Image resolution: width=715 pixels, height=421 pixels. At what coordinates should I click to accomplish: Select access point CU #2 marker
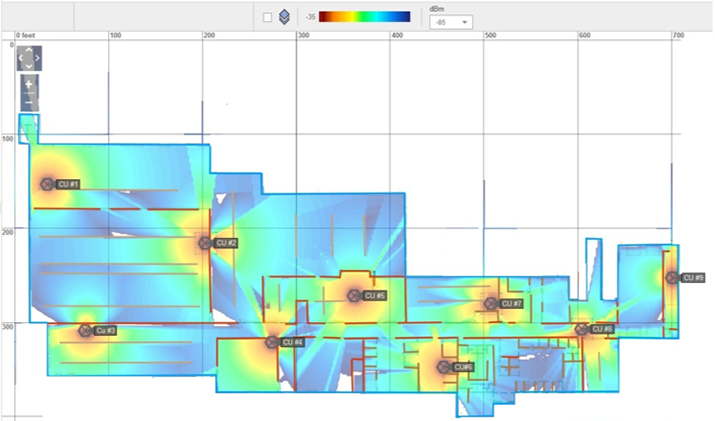205,243
